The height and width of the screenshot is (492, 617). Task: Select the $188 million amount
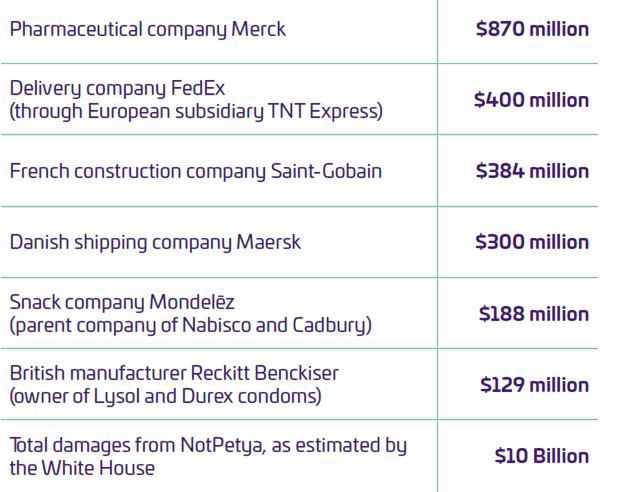pyautogui.click(x=534, y=314)
